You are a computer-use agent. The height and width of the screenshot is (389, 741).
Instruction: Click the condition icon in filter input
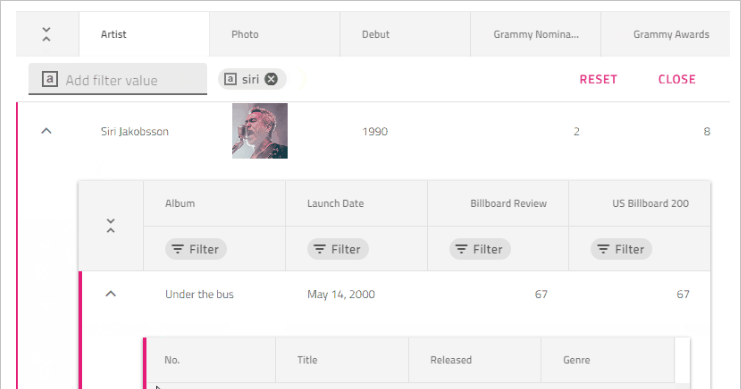[x=50, y=79]
